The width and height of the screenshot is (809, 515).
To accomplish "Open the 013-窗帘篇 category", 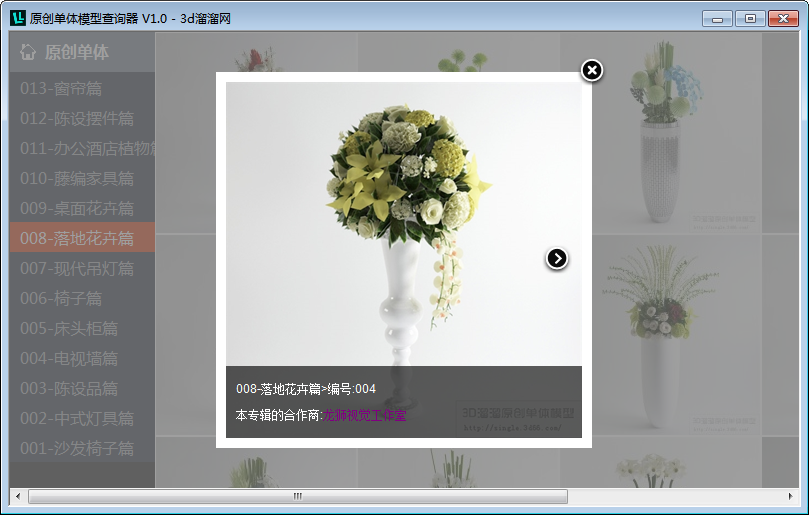I will [82, 88].
